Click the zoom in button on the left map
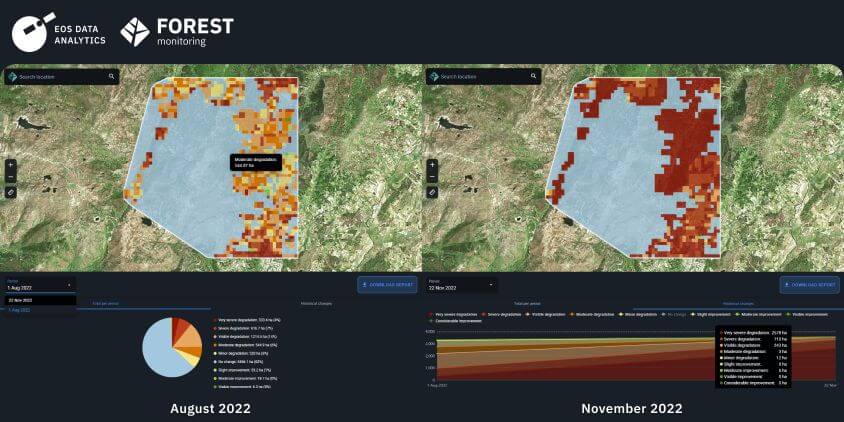 11,165
